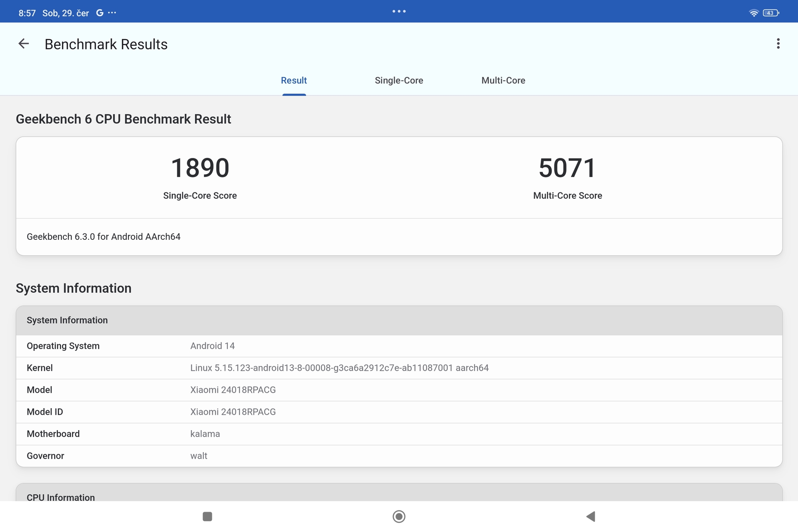Tap the Wi-Fi status icon
798x532 pixels.
point(754,13)
